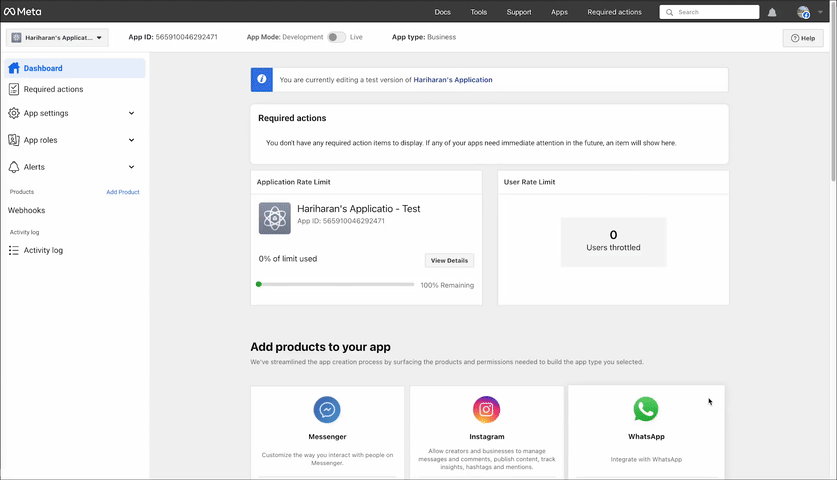Viewport: 837px width, 480px height.
Task: Open Apps in the top menu
Action: (559, 12)
